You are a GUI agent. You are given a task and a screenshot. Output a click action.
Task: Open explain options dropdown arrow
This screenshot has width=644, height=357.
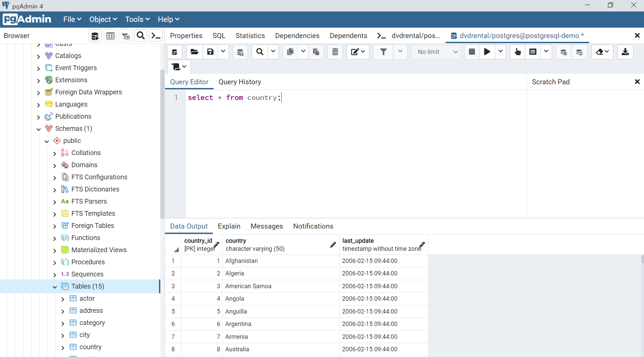coord(546,52)
